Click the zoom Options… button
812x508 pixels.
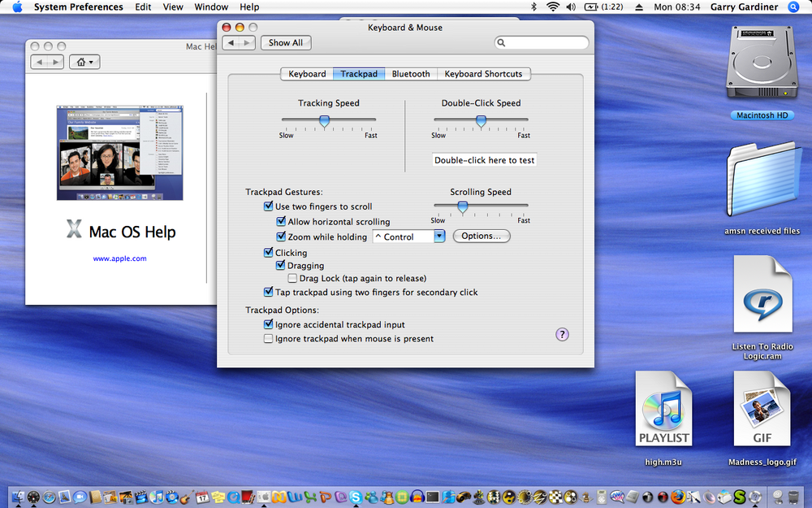pyautogui.click(x=481, y=236)
